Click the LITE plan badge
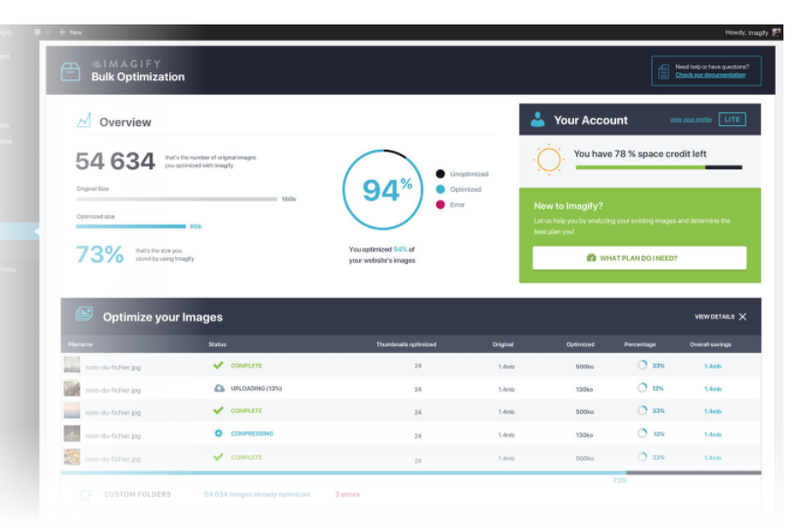Image resolution: width=803 pixels, height=532 pixels. (732, 119)
